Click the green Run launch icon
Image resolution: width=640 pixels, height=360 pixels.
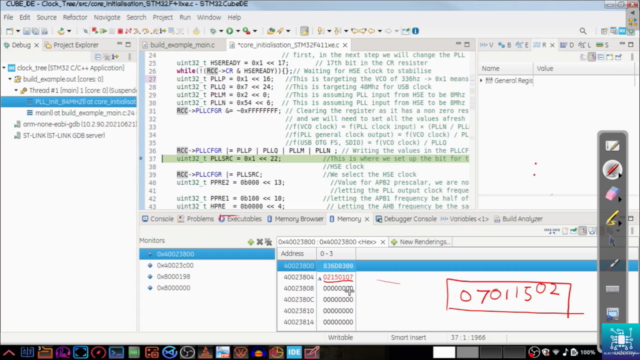coord(230,31)
